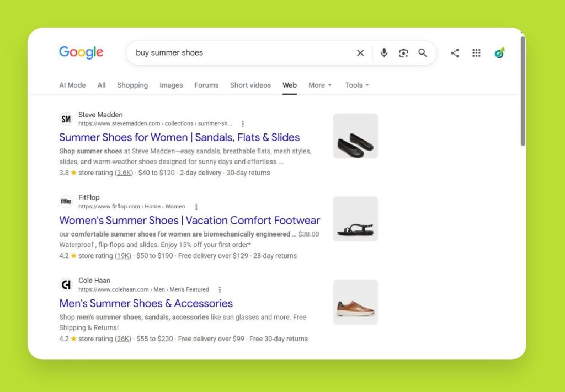This screenshot has width=565, height=392.
Task: Open more options for FitFlop result
Action: click(196, 207)
